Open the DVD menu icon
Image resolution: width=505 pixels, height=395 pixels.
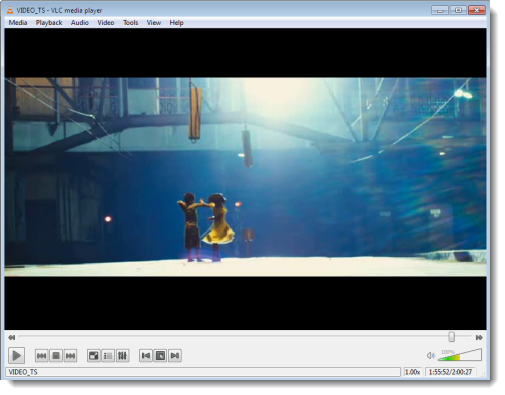160,356
